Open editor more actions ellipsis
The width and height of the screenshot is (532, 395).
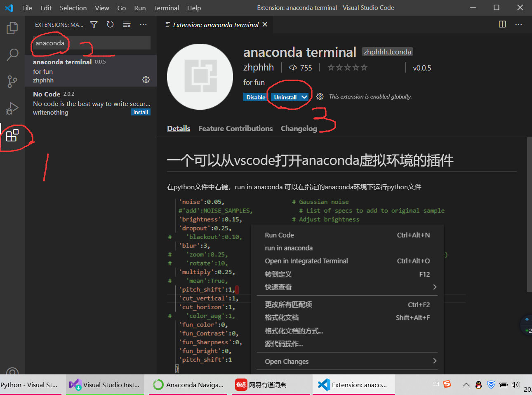pos(518,24)
